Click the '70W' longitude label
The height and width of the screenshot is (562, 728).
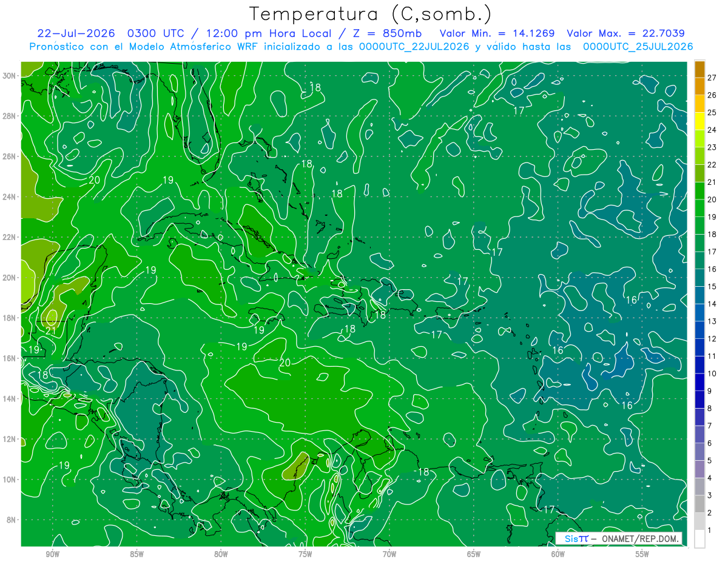click(x=389, y=554)
